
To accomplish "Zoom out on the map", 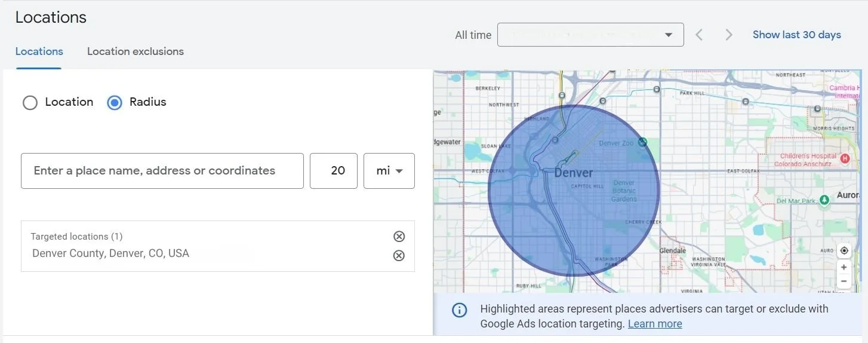I will [844, 281].
